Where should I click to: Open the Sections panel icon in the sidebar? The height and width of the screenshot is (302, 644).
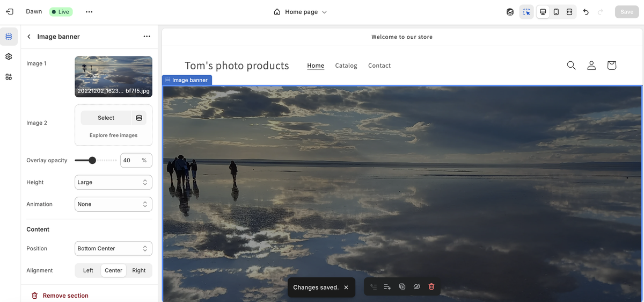(9, 37)
